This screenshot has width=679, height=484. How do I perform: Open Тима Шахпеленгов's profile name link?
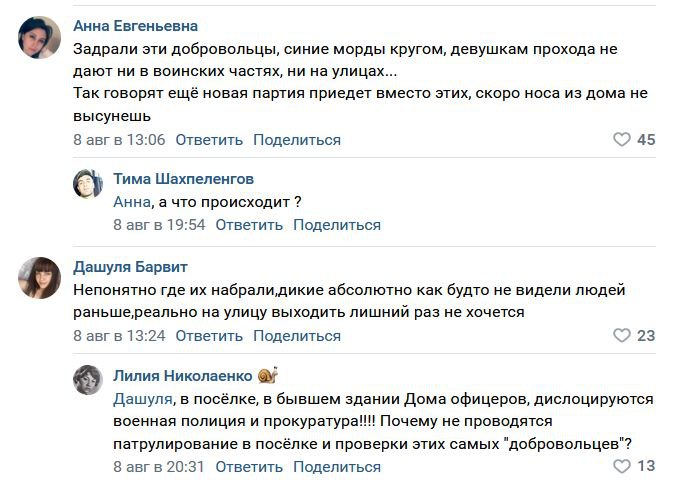pyautogui.click(x=184, y=179)
